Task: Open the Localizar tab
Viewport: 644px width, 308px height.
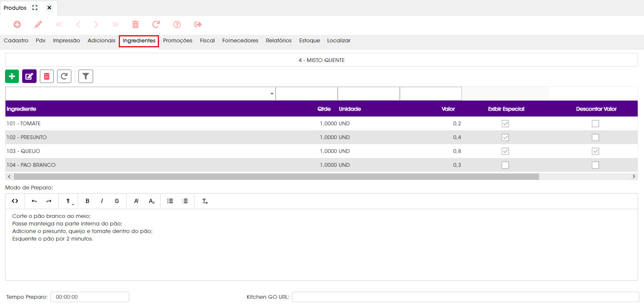Action: (x=339, y=41)
